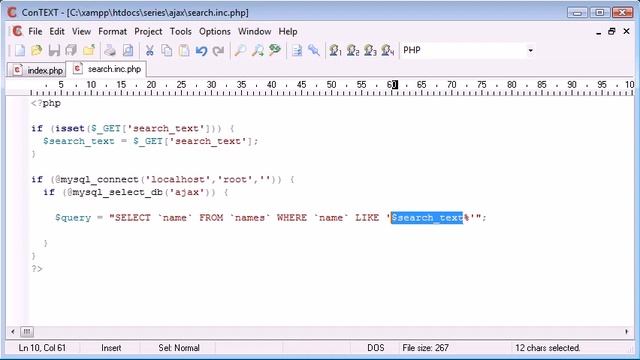Click the Save floppy disk icon
The height and width of the screenshot is (360, 640).
54,51
